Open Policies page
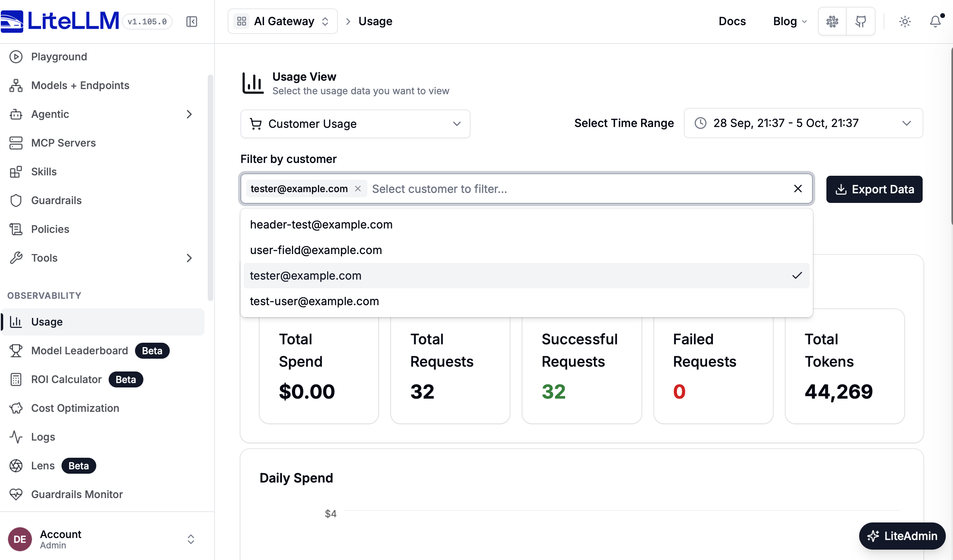 pyautogui.click(x=103, y=229)
